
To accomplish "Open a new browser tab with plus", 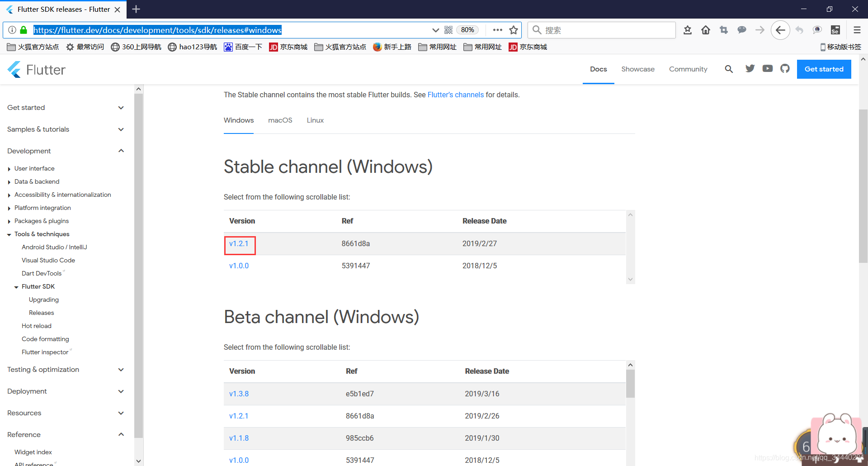I will coord(136,9).
